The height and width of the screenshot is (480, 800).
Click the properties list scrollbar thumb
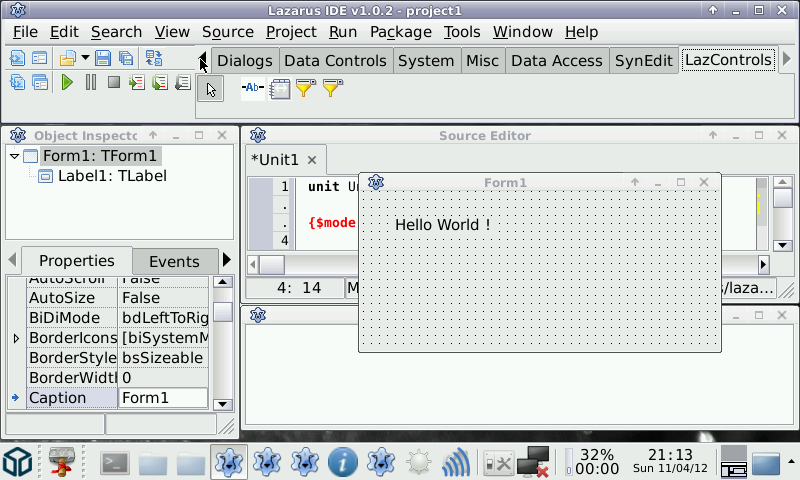pos(222,312)
